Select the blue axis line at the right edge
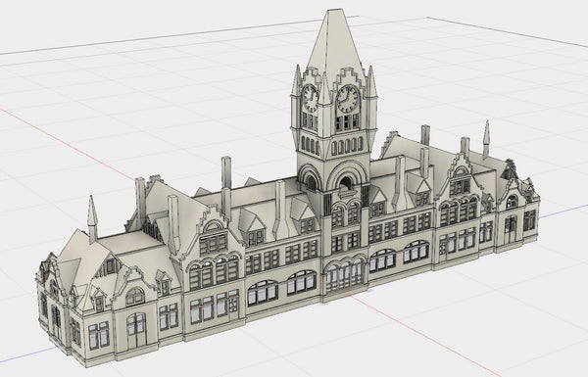This screenshot has width=588, height=377. coord(563,212)
